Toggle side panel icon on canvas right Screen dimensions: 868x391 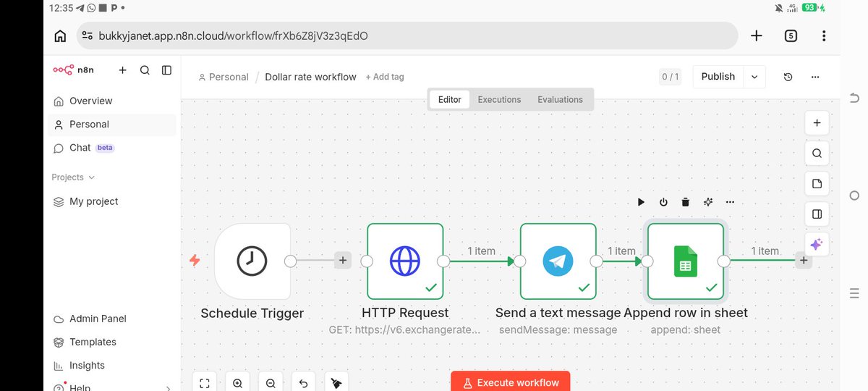click(817, 214)
